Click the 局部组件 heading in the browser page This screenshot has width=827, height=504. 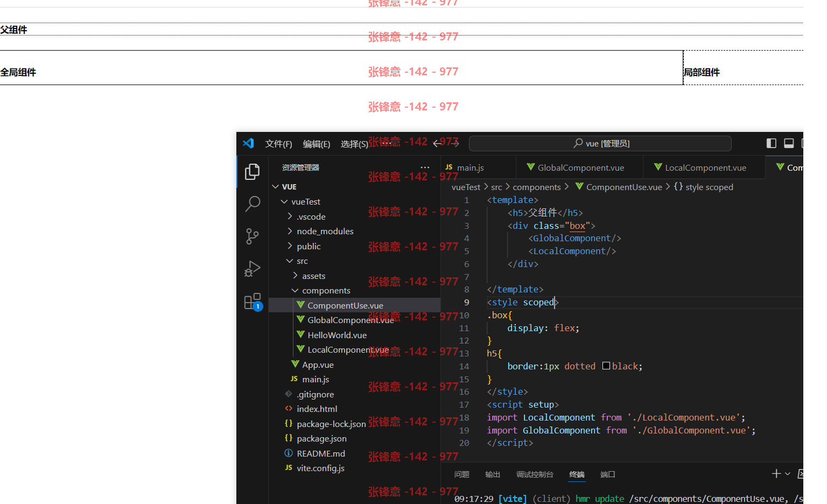[702, 72]
